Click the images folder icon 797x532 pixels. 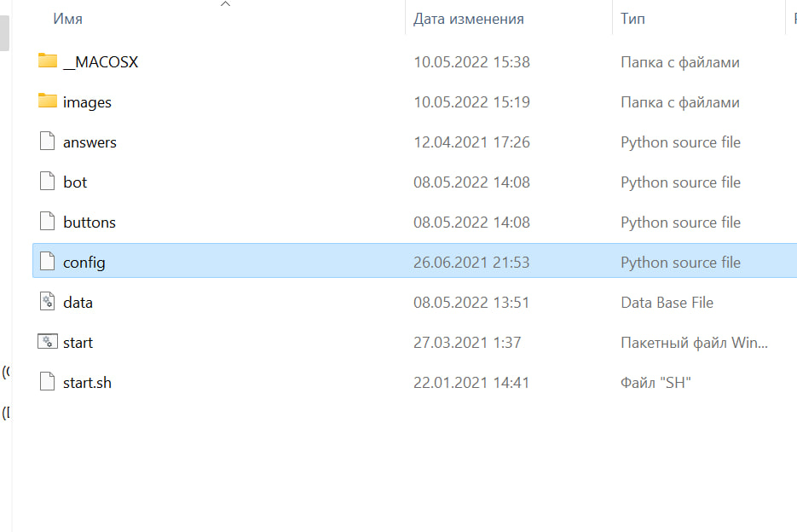click(x=48, y=101)
